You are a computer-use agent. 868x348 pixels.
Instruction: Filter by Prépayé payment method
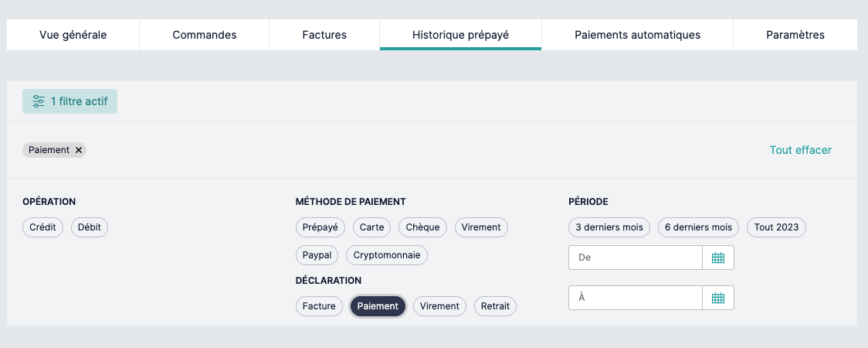pyautogui.click(x=320, y=227)
